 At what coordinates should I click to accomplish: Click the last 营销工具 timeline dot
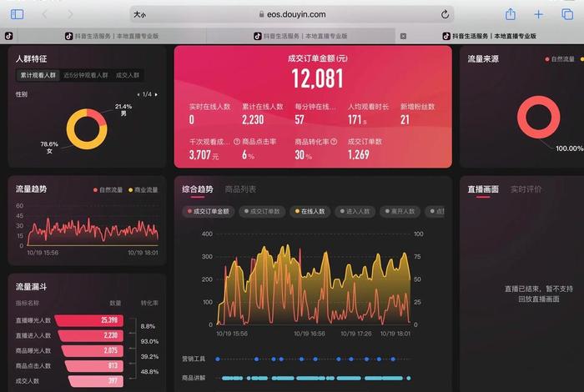[x=393, y=359]
